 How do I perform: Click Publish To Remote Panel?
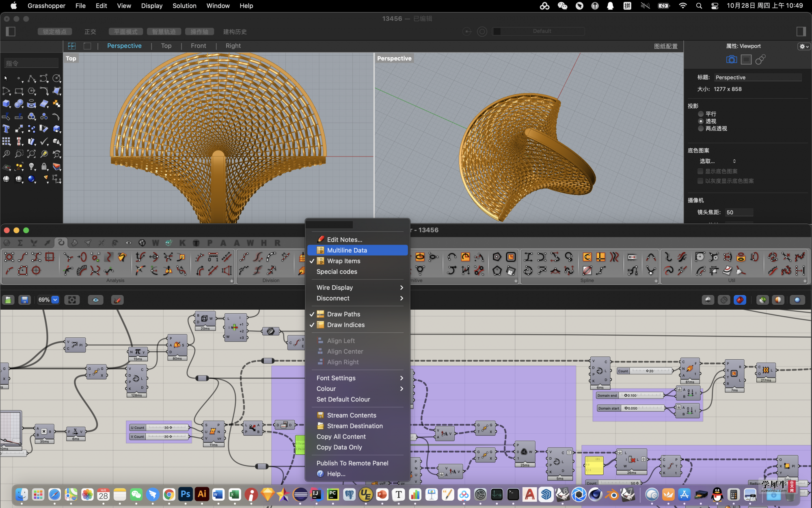(357, 463)
